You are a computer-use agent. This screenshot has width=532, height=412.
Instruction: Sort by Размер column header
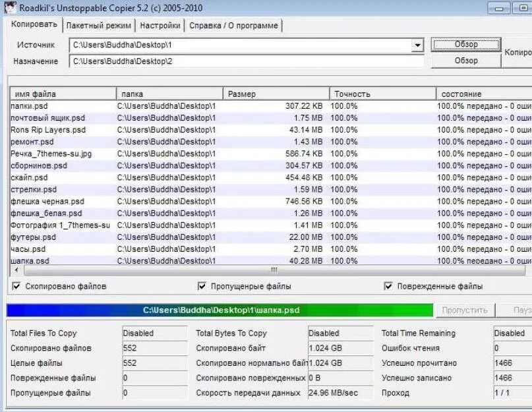pyautogui.click(x=276, y=94)
